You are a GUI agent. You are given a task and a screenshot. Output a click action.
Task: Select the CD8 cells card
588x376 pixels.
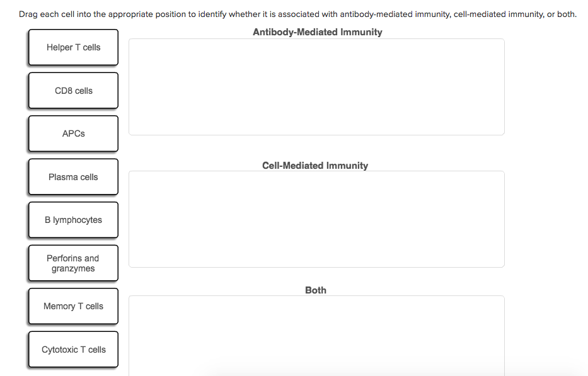click(x=73, y=91)
